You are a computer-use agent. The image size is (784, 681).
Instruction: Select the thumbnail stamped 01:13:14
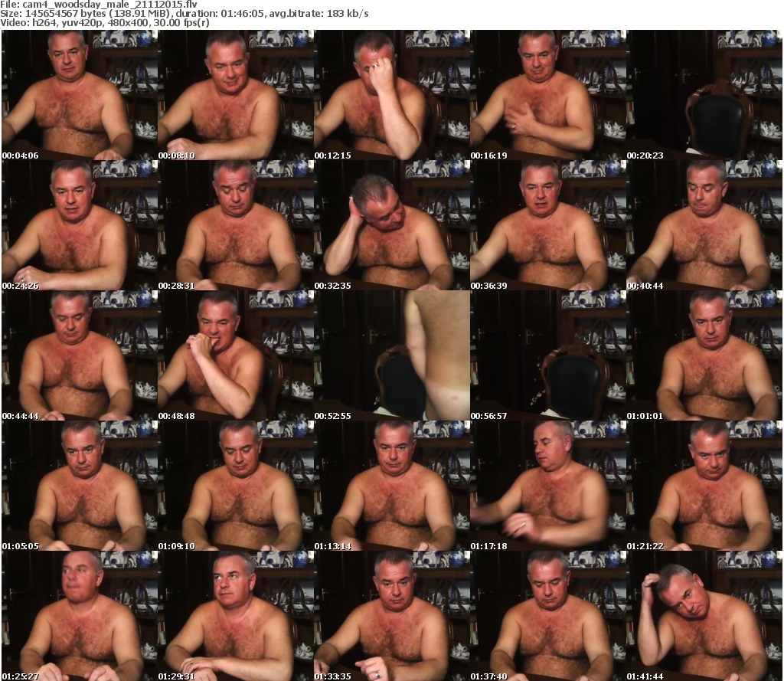point(392,486)
